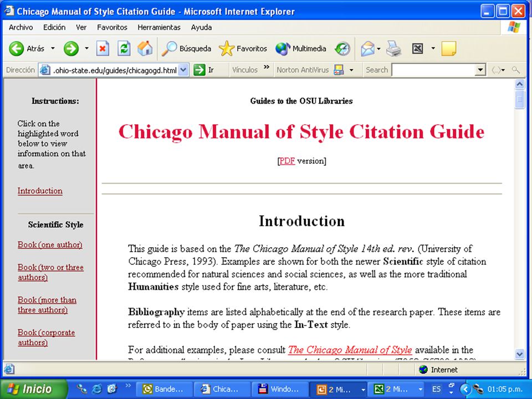Click the Outlook Express quick launch icon
532x399 pixels.
point(112,389)
